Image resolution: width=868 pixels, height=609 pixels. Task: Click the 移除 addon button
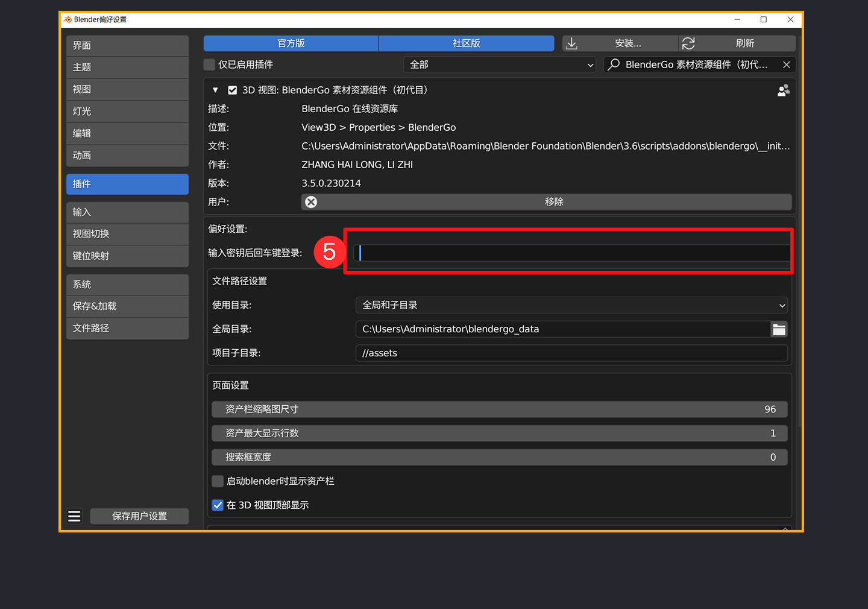tap(546, 202)
